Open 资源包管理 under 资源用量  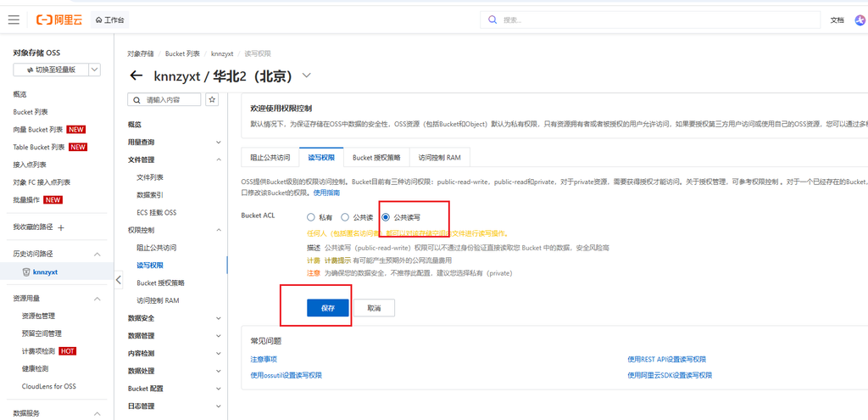coord(38,316)
